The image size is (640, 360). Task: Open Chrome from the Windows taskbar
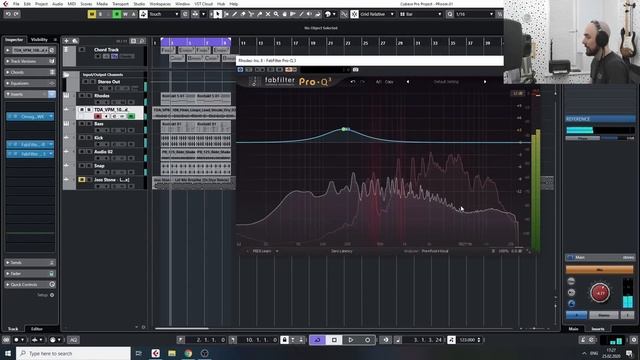coord(188,353)
